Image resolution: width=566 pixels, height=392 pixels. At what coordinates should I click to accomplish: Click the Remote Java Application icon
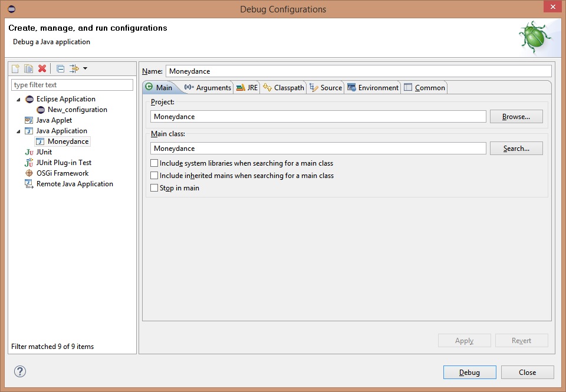pos(29,184)
